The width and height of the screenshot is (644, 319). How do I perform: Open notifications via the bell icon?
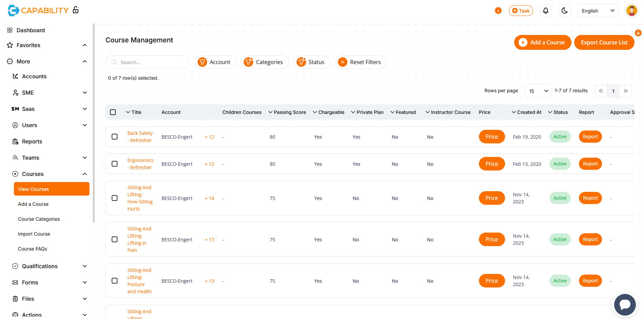(x=545, y=11)
